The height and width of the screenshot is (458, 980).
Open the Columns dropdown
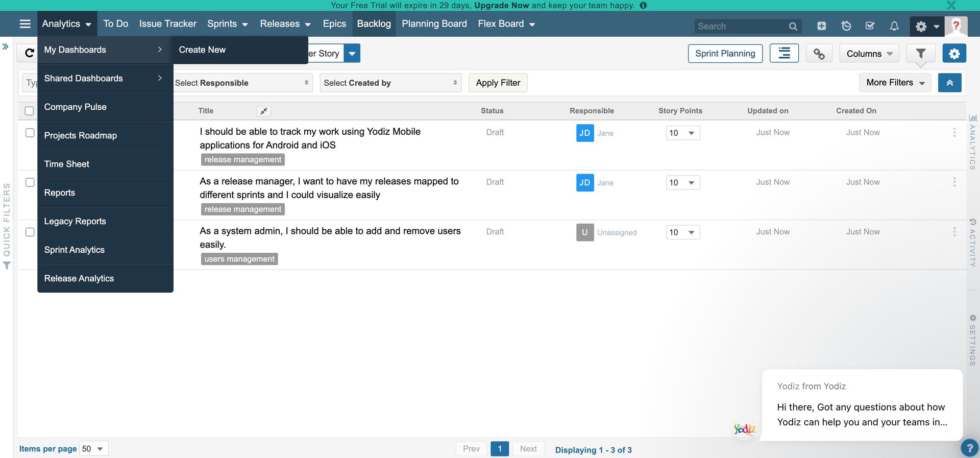[869, 54]
